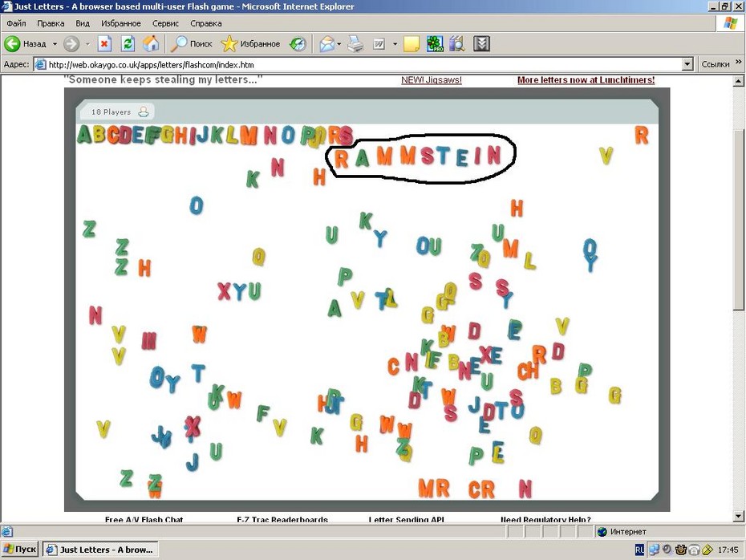Click the Mail envelope toolbar icon
This screenshot has width=746, height=560.
pyautogui.click(x=326, y=44)
